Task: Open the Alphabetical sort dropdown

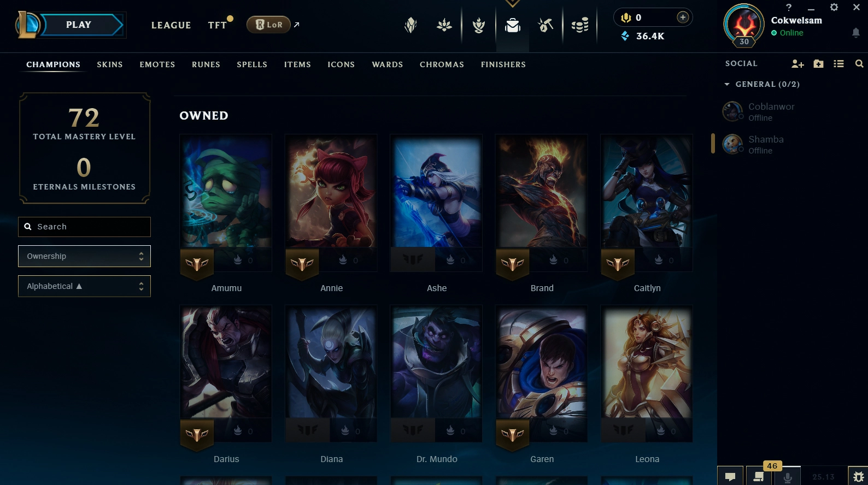Action: click(84, 286)
